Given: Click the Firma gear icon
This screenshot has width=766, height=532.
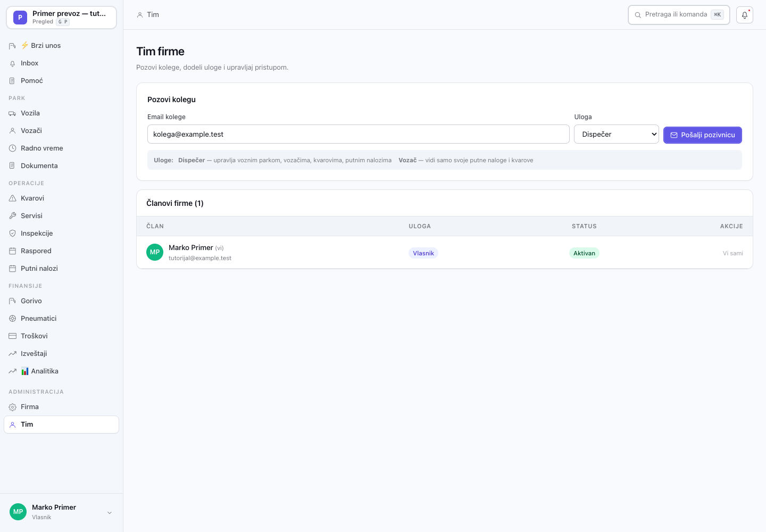Looking at the screenshot, I should pyautogui.click(x=12, y=407).
